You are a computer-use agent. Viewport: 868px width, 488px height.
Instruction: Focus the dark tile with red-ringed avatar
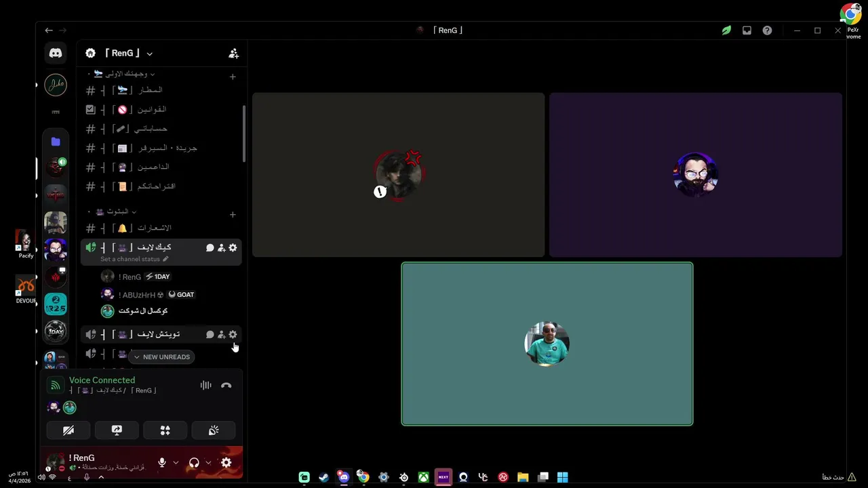(x=398, y=175)
